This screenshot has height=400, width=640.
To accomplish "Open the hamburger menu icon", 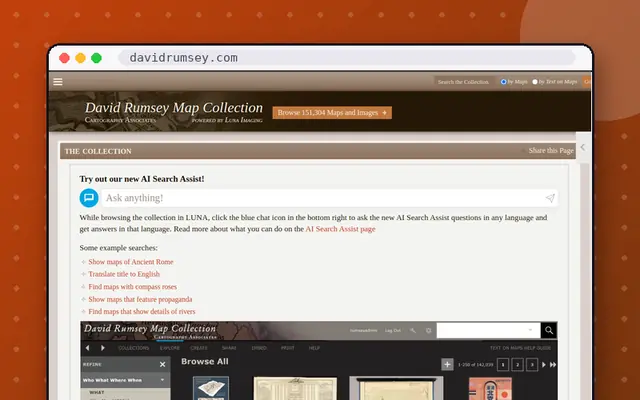I will coord(58,82).
